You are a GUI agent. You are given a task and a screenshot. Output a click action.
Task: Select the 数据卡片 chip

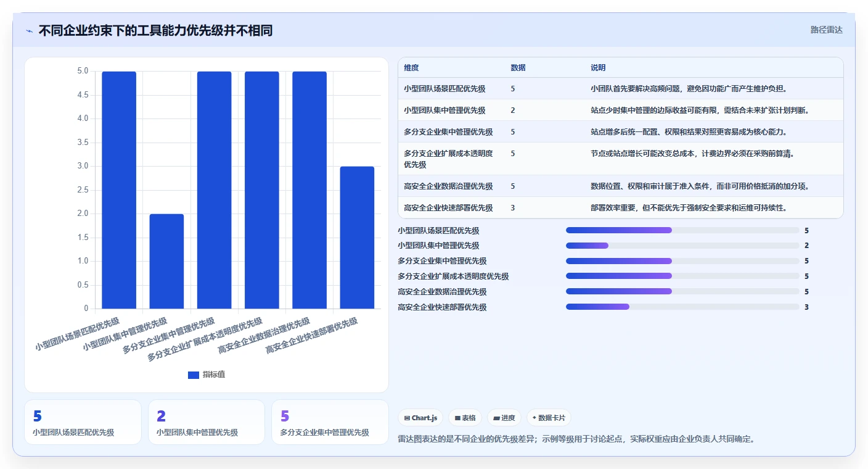(549, 418)
